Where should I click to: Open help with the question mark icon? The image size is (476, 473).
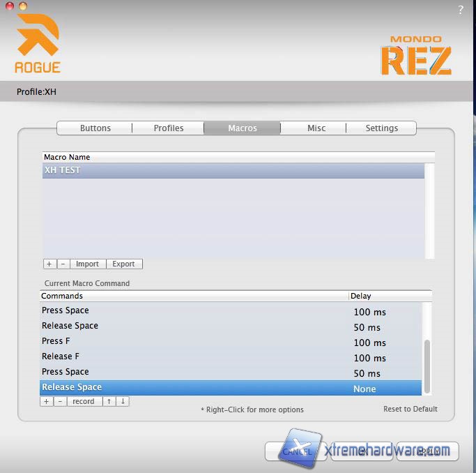[461, 10]
